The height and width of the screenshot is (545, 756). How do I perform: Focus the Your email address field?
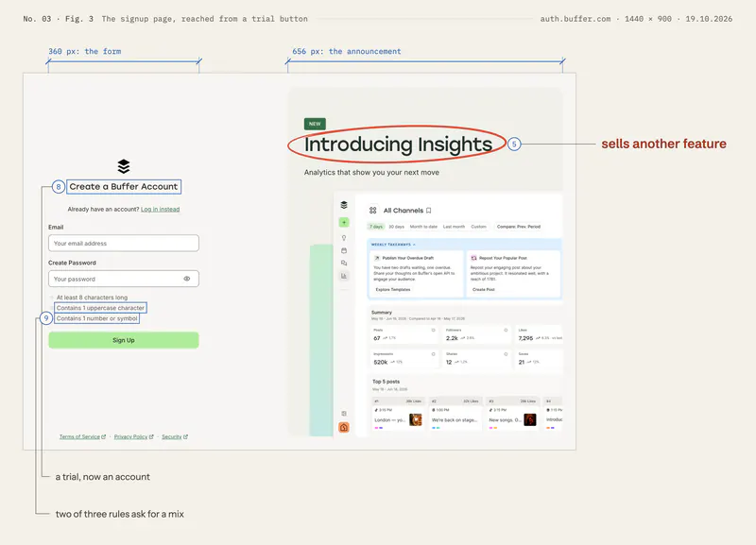[124, 244]
